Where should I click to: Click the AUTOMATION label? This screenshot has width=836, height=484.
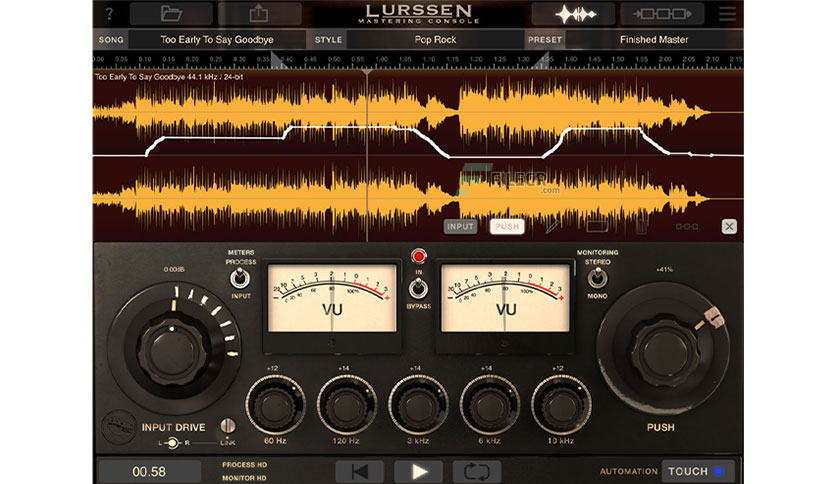629,471
